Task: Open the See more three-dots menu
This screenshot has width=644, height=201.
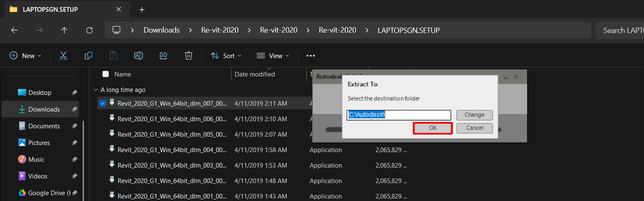Action: (x=311, y=56)
